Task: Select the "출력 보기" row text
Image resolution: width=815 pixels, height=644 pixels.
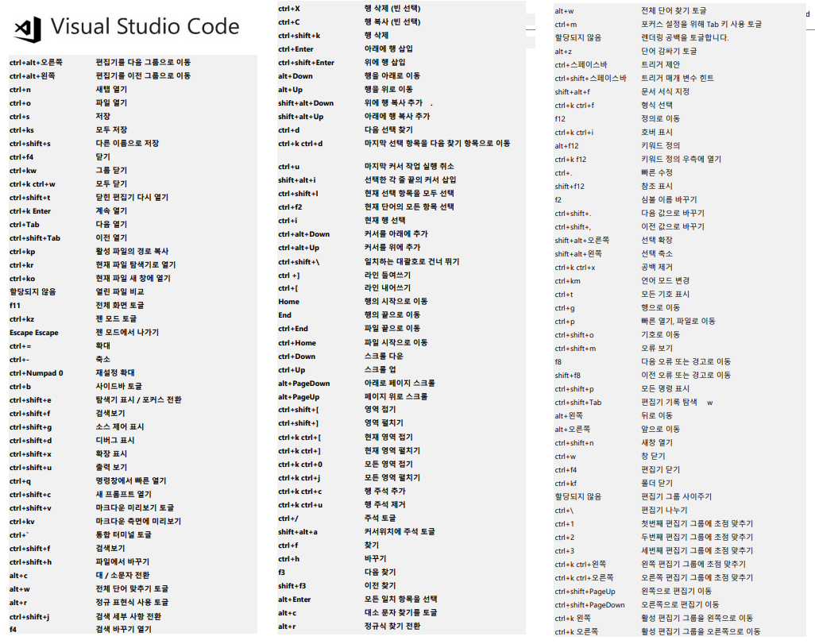Action: (111, 467)
